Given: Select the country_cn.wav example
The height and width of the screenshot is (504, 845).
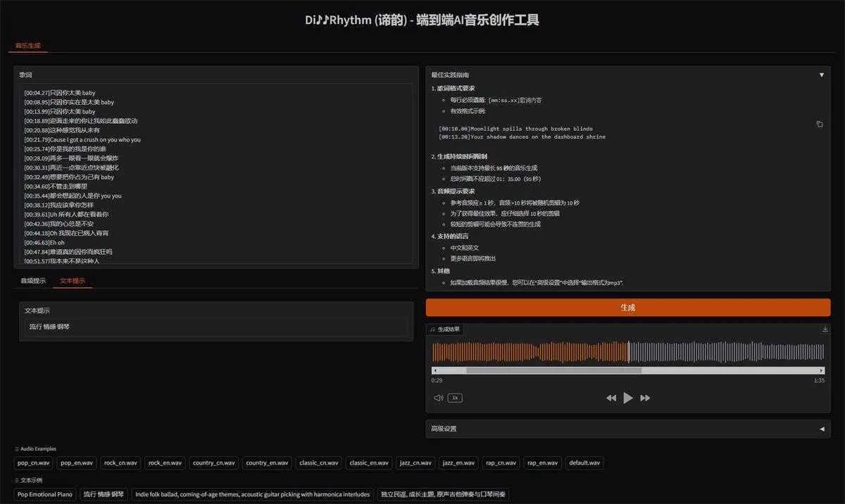Looking at the screenshot, I should [x=213, y=462].
